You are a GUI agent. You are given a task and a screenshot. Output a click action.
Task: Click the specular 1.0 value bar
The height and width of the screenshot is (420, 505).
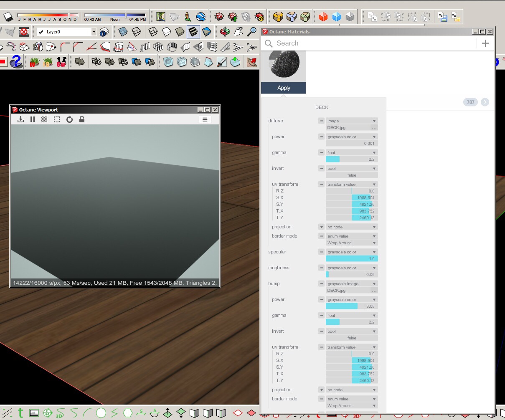click(352, 259)
